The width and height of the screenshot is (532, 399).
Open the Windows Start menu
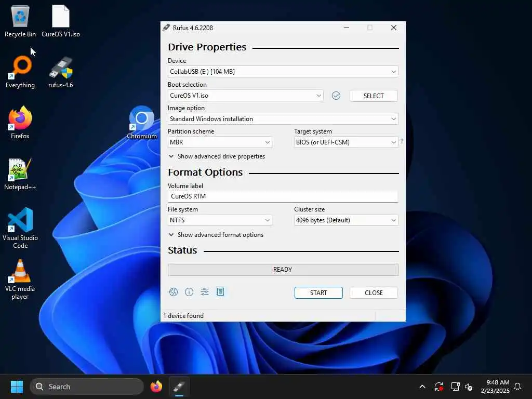[x=17, y=387]
